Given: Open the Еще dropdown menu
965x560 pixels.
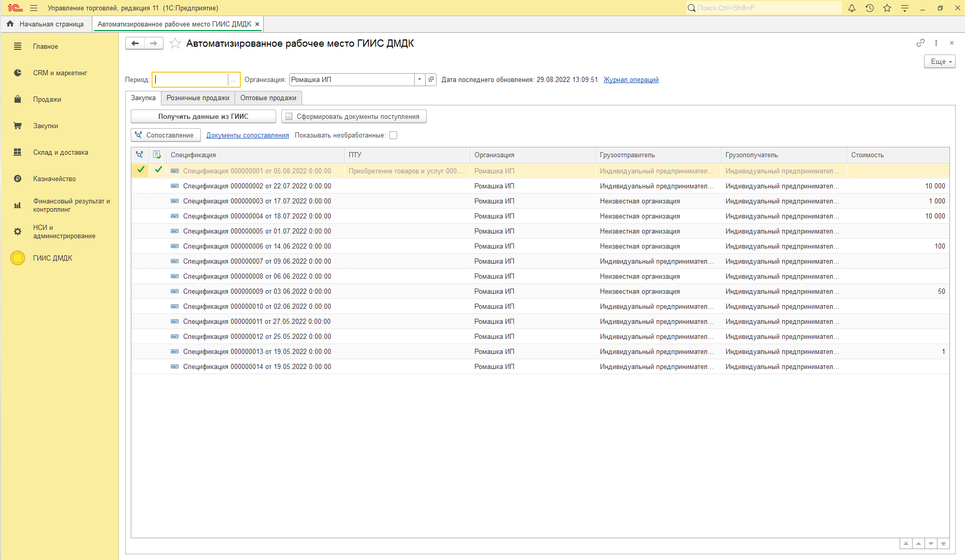Looking at the screenshot, I should (x=939, y=62).
